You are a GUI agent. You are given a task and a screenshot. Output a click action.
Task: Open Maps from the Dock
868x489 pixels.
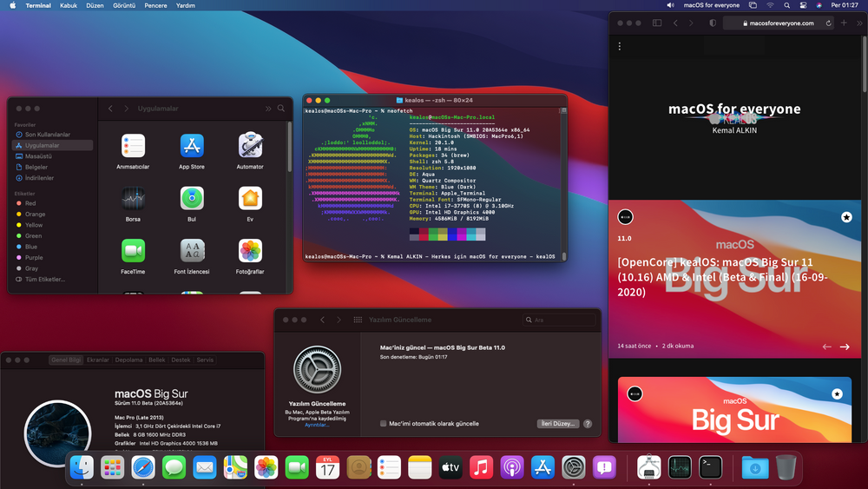[x=235, y=468]
